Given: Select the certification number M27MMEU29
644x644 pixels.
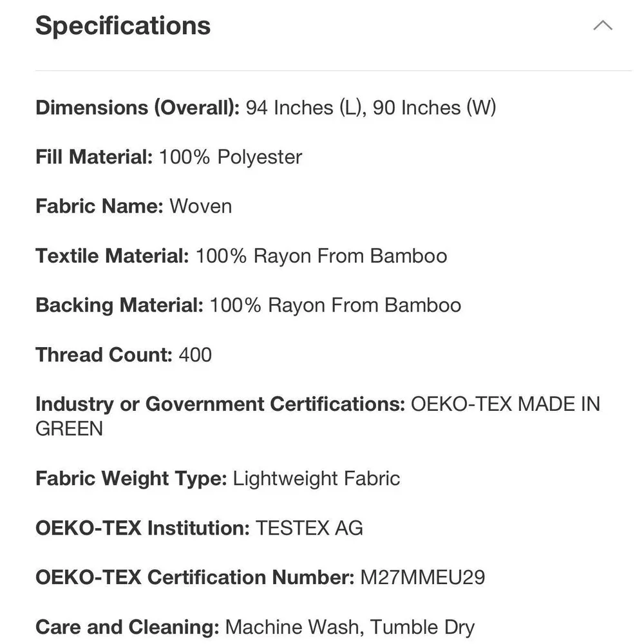Looking at the screenshot, I should [x=422, y=577].
